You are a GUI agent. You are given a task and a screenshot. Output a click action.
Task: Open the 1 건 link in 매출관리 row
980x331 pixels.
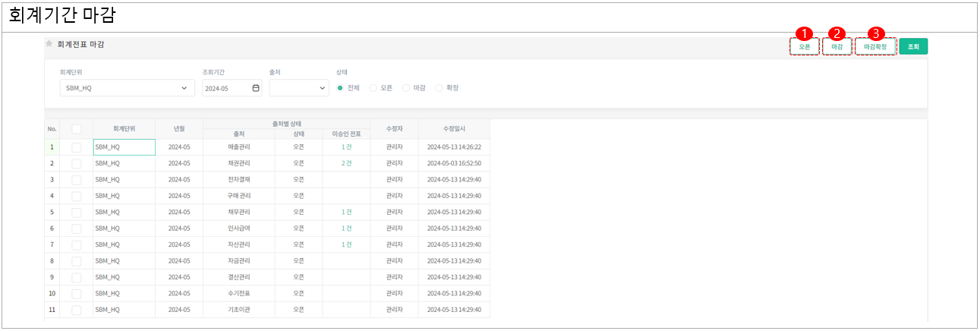346,147
